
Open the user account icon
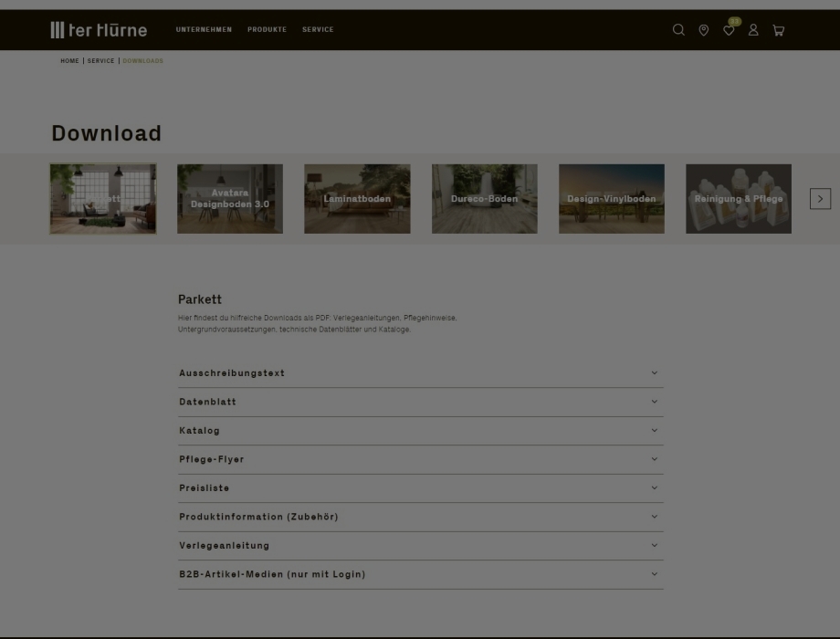753,30
